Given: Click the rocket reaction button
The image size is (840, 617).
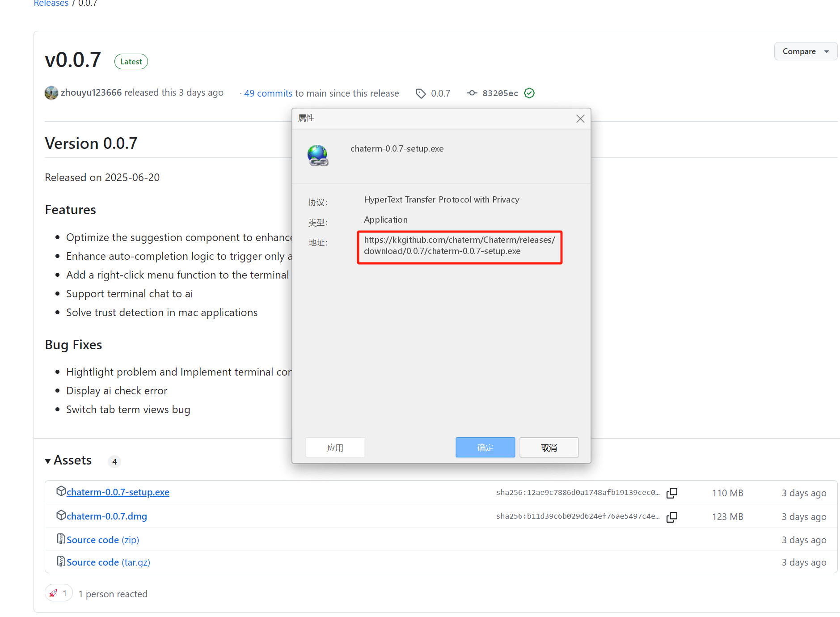Looking at the screenshot, I should 59,593.
